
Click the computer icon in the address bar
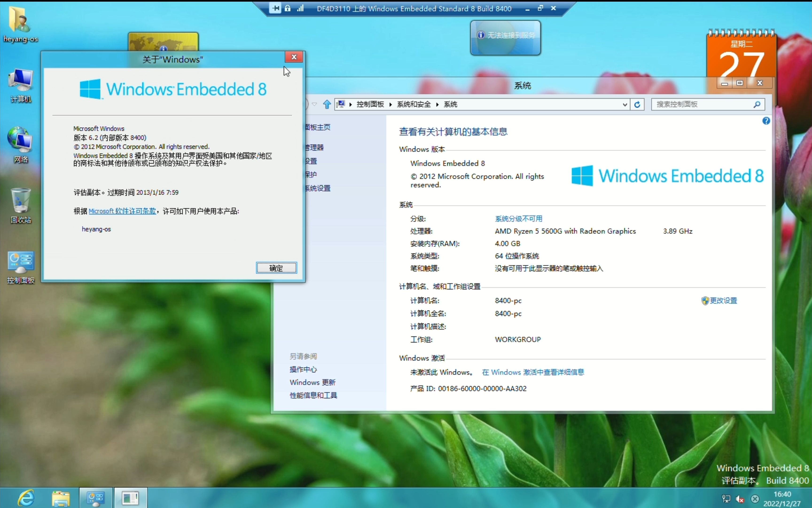(x=341, y=104)
